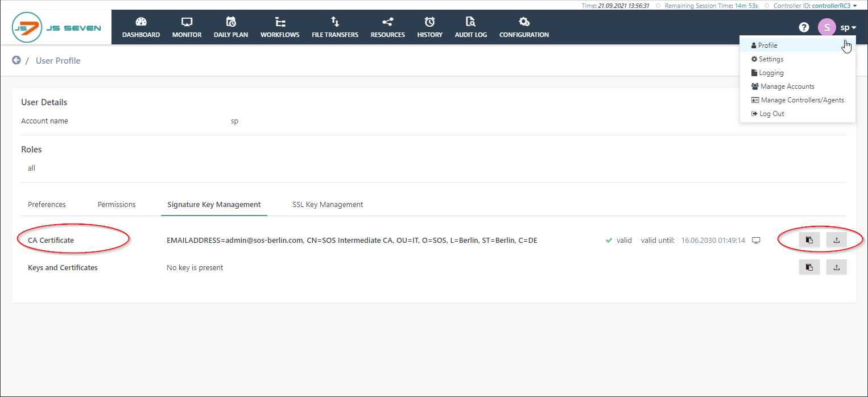Click the Roles heading
The width and height of the screenshot is (868, 397).
(x=31, y=150)
